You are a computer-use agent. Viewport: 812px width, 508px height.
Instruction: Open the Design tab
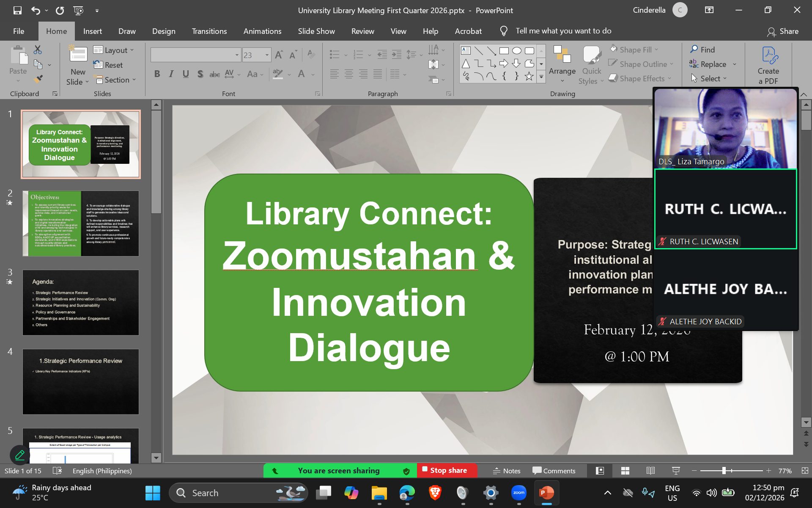click(164, 31)
